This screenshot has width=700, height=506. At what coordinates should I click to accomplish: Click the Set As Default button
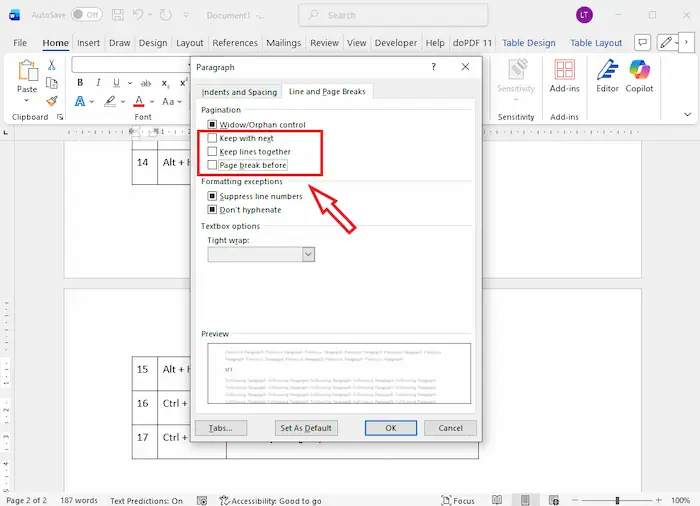307,428
